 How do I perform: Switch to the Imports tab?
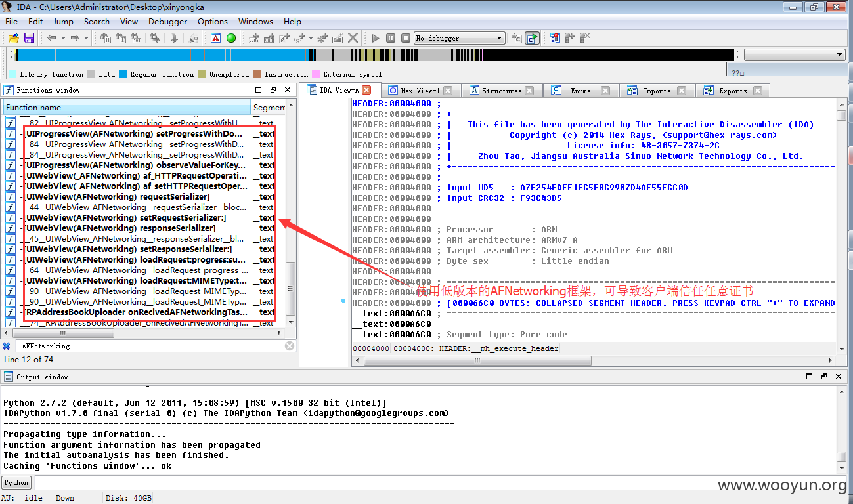(657, 91)
